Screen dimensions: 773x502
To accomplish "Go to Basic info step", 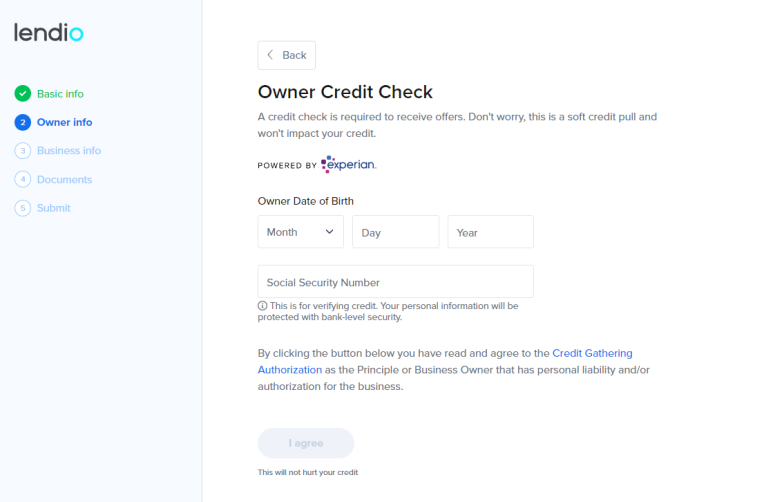I will pos(60,94).
